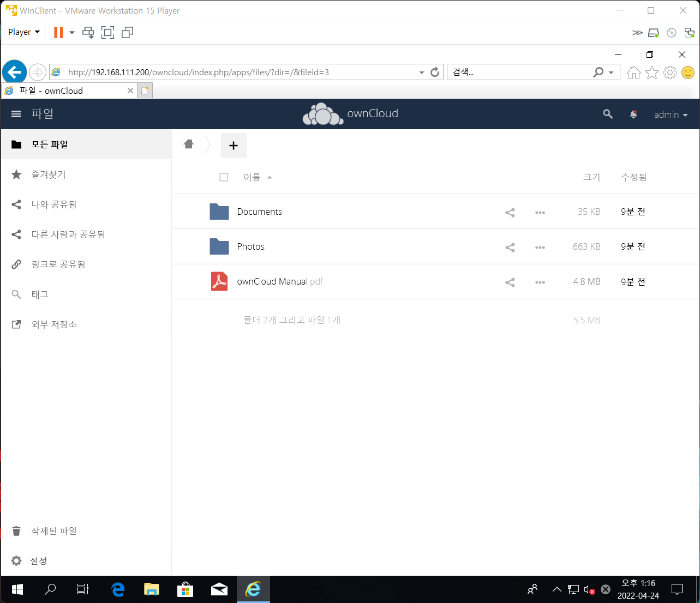Click the browser forward arrow button

pyautogui.click(x=37, y=72)
